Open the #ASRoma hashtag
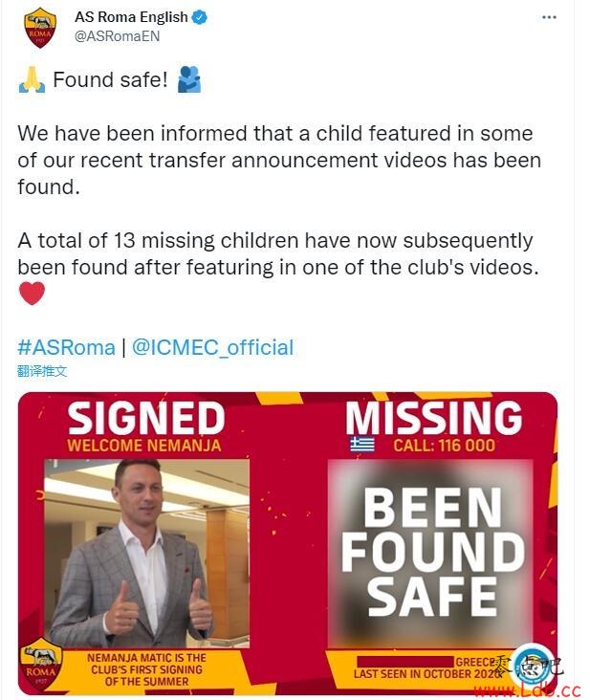The width and height of the screenshot is (590, 700). click(x=67, y=347)
